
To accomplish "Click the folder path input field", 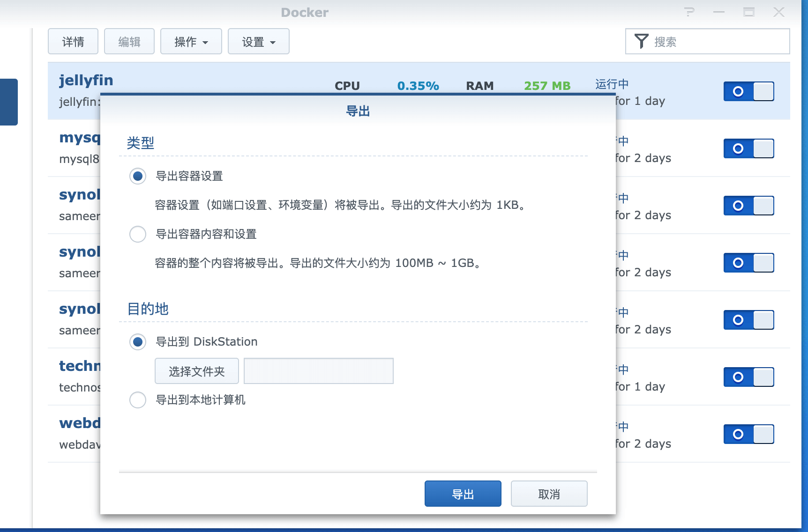I will [x=318, y=371].
